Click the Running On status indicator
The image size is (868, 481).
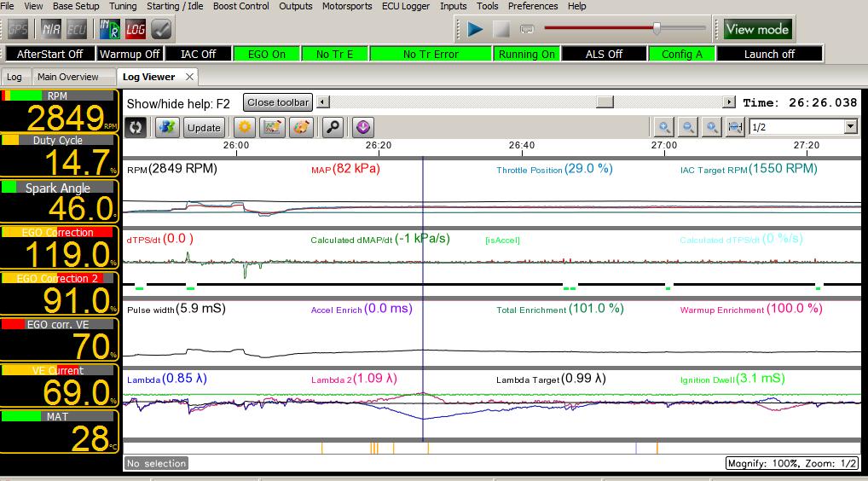pos(526,54)
